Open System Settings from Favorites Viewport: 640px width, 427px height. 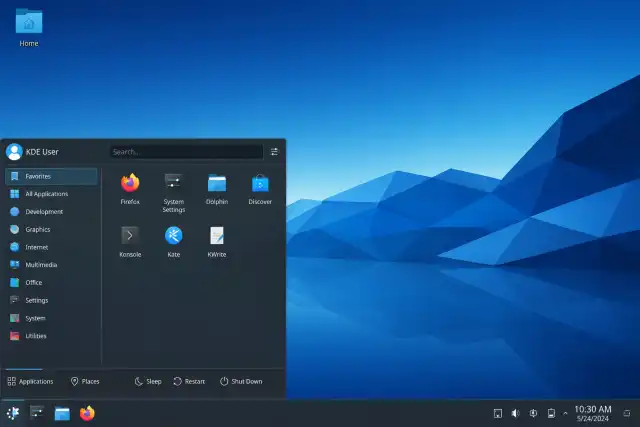(173, 193)
